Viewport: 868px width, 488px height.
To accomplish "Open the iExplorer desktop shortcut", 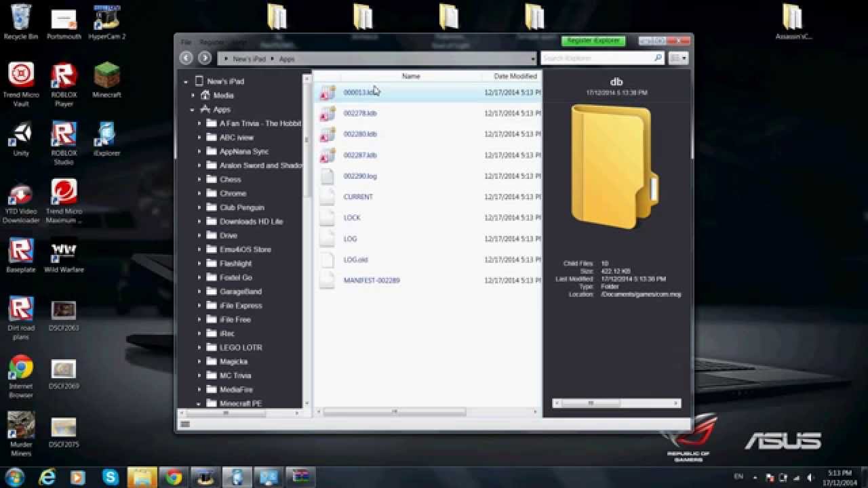I will (x=106, y=139).
